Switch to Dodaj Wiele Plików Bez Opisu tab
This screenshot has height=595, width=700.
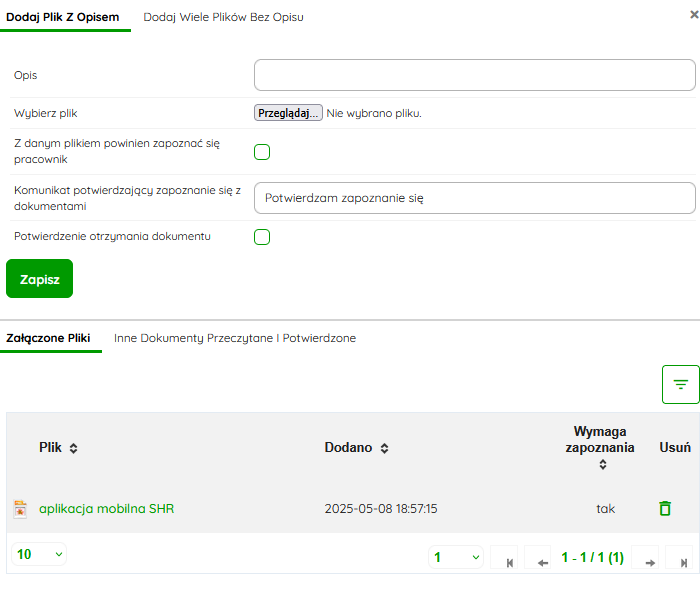pyautogui.click(x=223, y=17)
